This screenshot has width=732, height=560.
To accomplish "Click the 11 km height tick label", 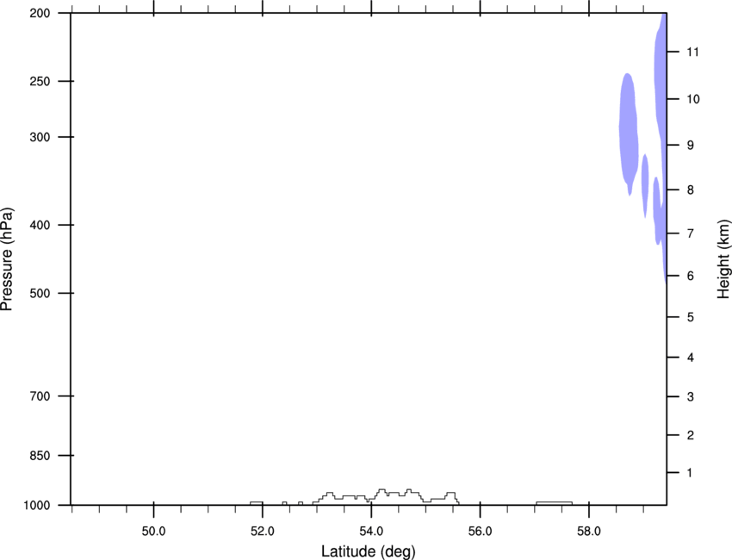I will click(693, 52).
